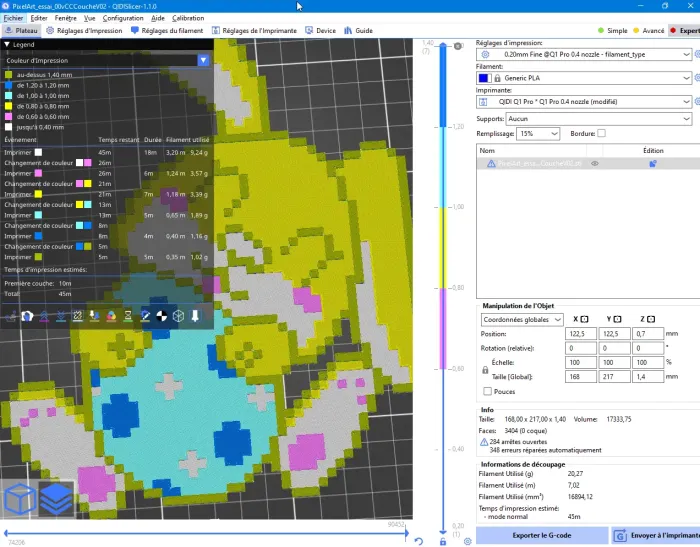Click the wireframe cube icon in legend toolbar

pyautogui.click(x=179, y=316)
